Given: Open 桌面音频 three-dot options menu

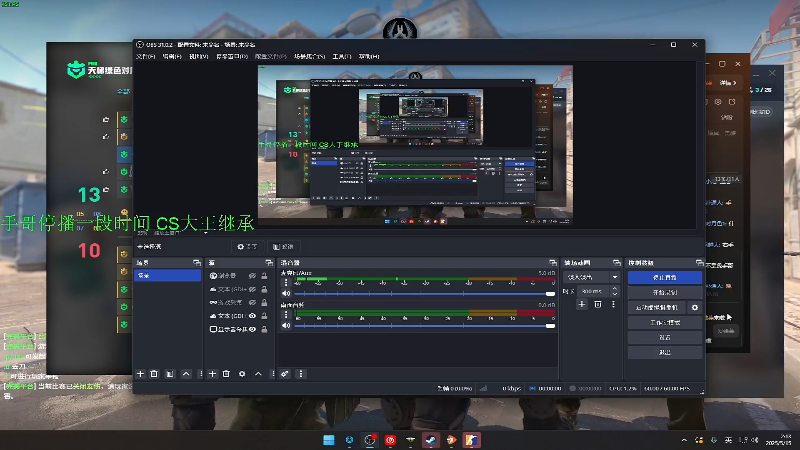Looking at the screenshot, I should (x=286, y=314).
